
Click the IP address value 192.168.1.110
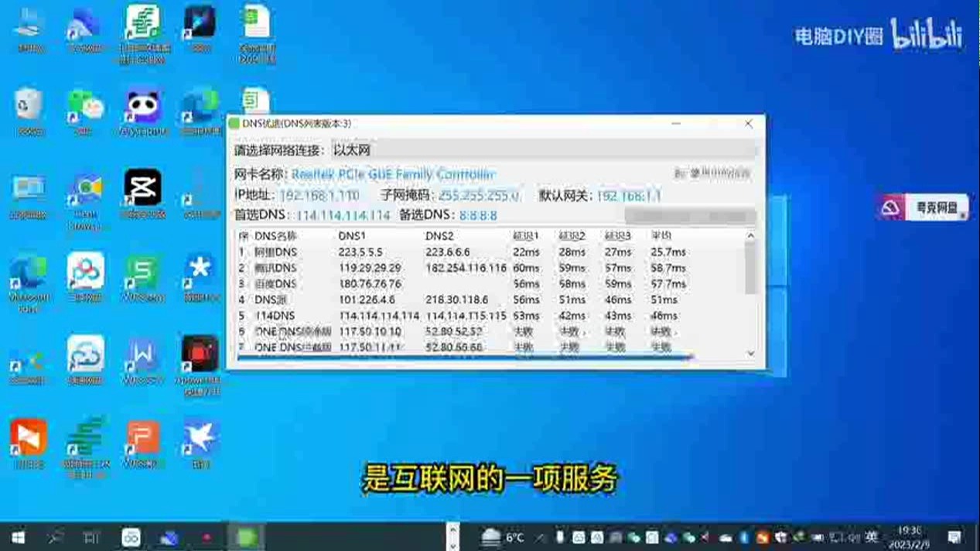(x=319, y=196)
